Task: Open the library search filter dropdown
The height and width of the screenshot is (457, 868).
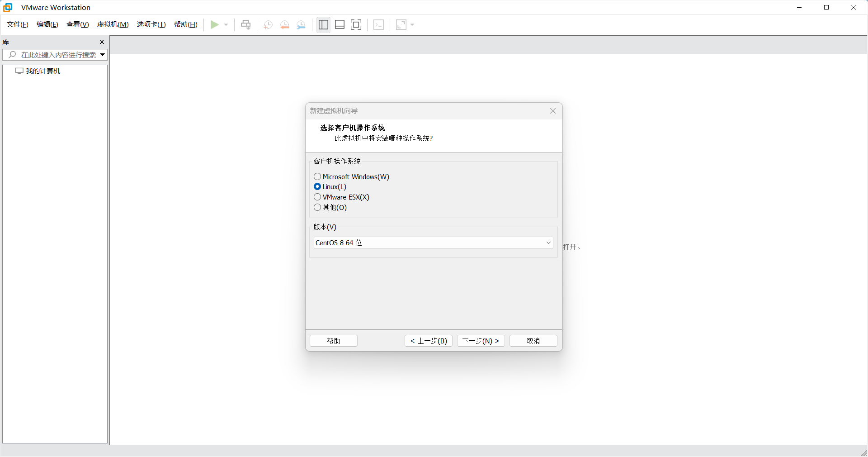Action: tap(103, 55)
